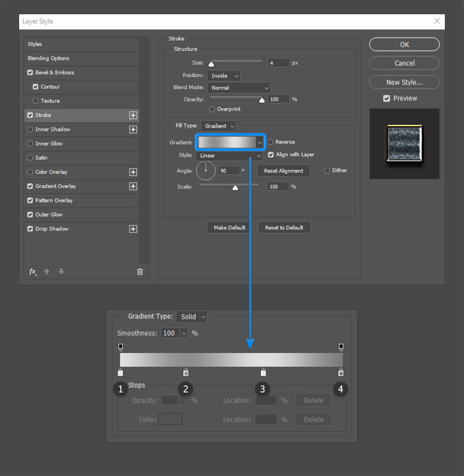Select the first color stop under gradient bar

coord(120,372)
